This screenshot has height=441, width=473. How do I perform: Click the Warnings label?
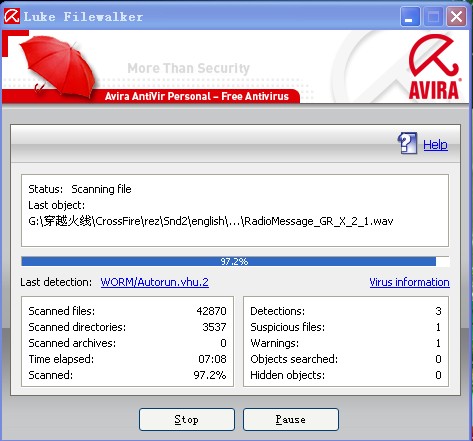tap(275, 343)
